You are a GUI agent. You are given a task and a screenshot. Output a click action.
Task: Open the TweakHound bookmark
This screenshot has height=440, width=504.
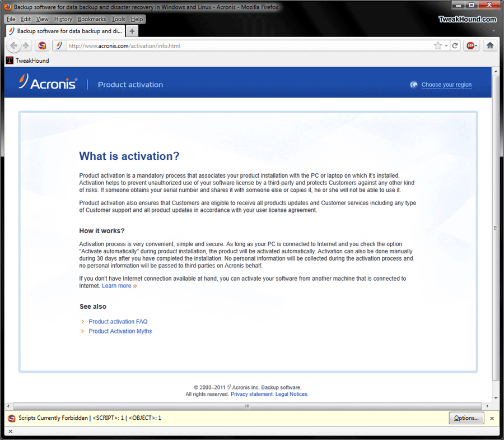(x=28, y=61)
